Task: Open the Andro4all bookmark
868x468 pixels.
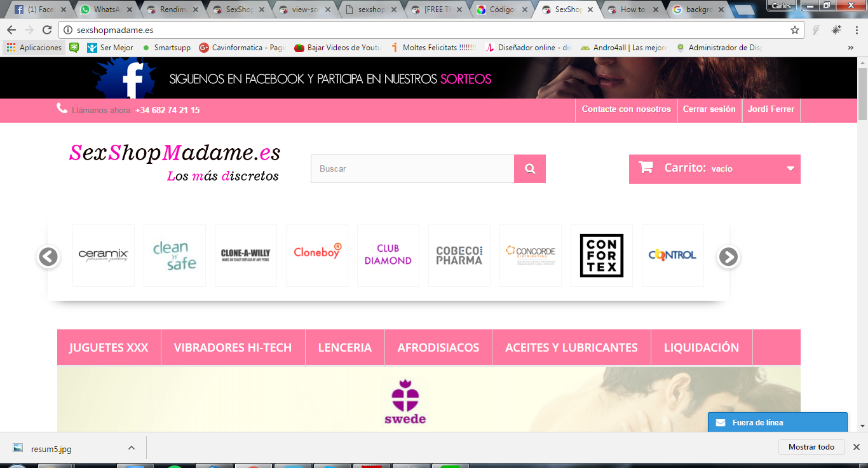Action: pyautogui.click(x=624, y=48)
